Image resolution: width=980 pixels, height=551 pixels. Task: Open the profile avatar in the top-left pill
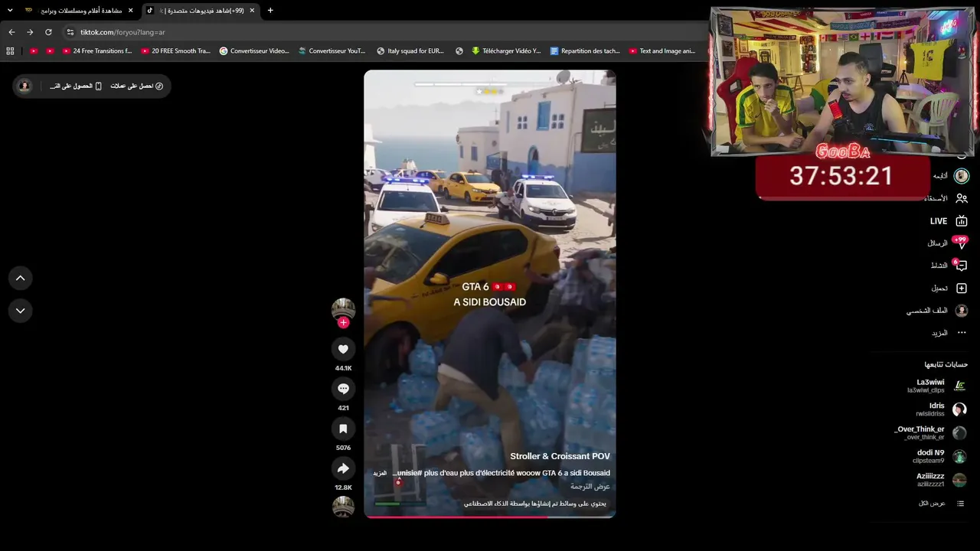(x=24, y=86)
